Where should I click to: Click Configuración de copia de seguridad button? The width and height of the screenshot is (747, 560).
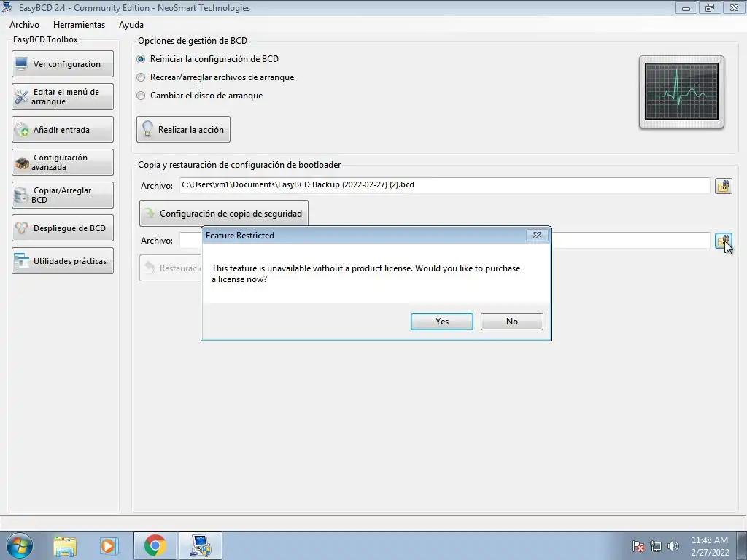pyautogui.click(x=224, y=214)
